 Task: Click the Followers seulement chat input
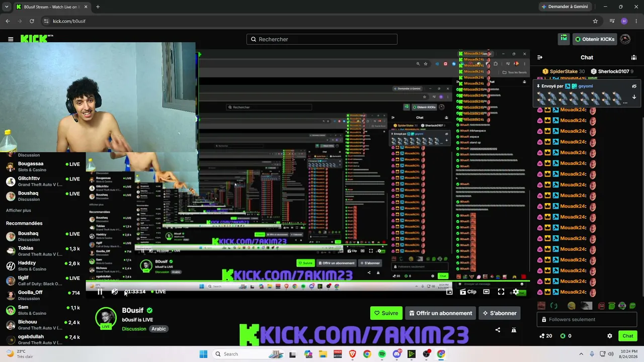click(x=587, y=319)
